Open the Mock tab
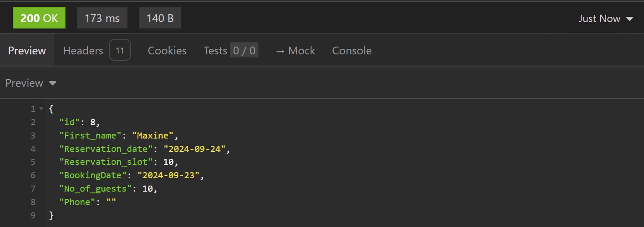This screenshot has width=644, height=227. tap(295, 50)
